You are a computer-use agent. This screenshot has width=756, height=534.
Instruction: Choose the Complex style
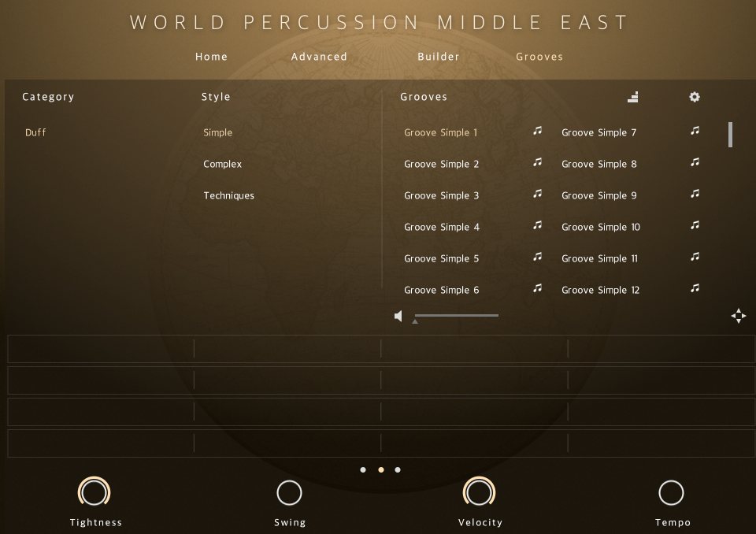223,164
